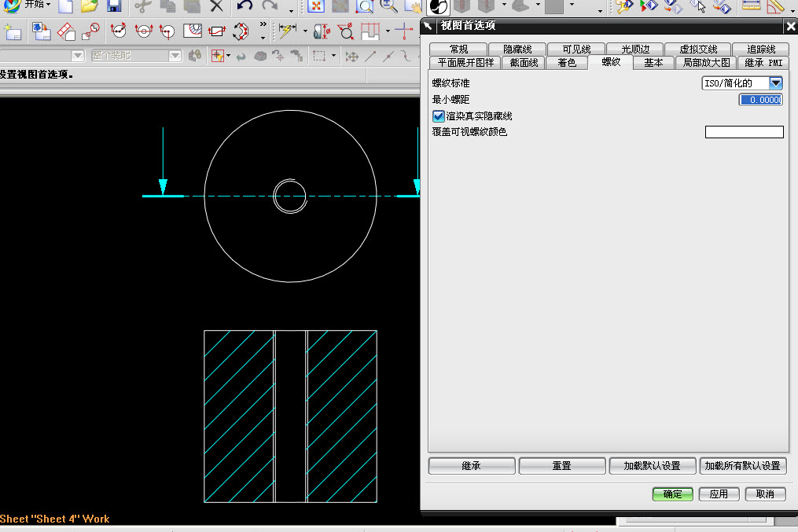Click the 加载所有默认设置 button

pyautogui.click(x=742, y=466)
